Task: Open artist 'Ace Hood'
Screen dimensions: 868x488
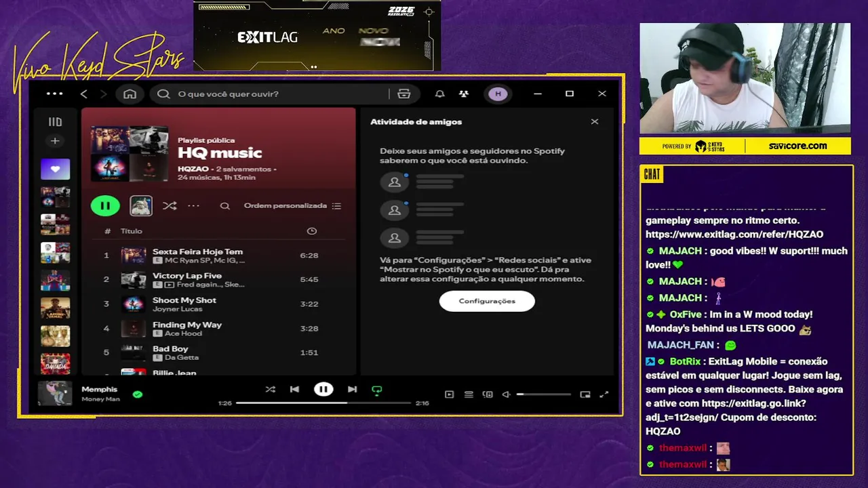Action: (183, 333)
